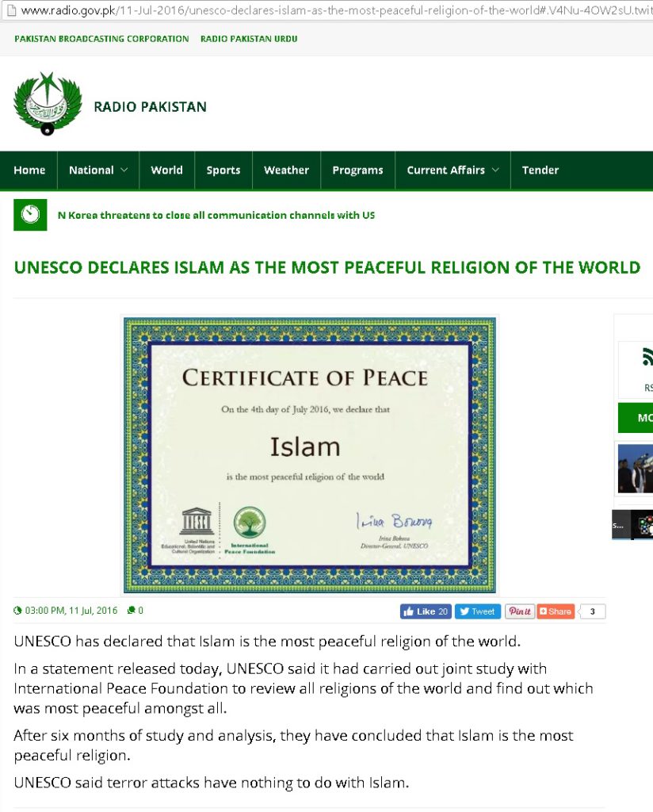Open the World menu item
653x812 pixels.
(x=166, y=170)
